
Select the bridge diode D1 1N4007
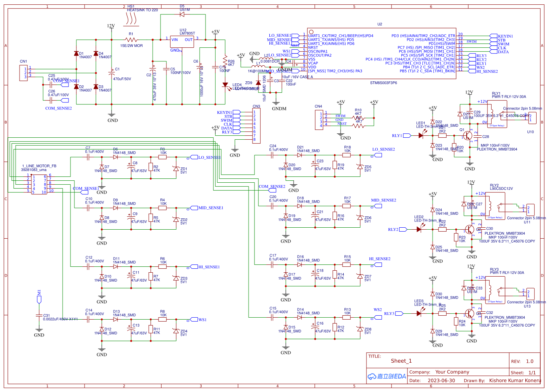(x=76, y=53)
